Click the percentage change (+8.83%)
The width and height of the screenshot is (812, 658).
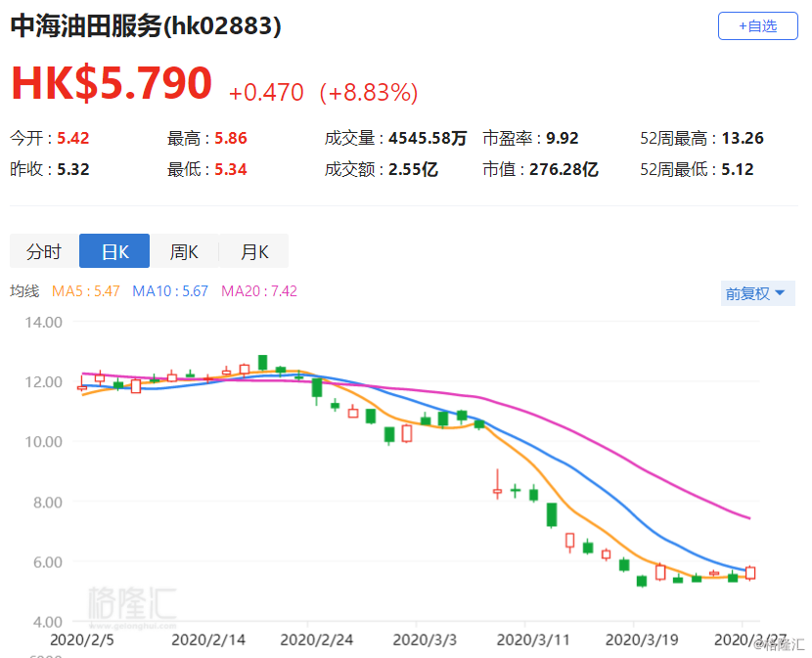[x=369, y=93]
